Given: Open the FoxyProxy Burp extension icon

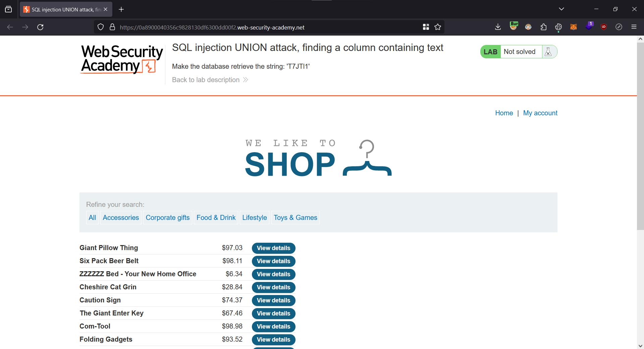Looking at the screenshot, I should (x=514, y=26).
